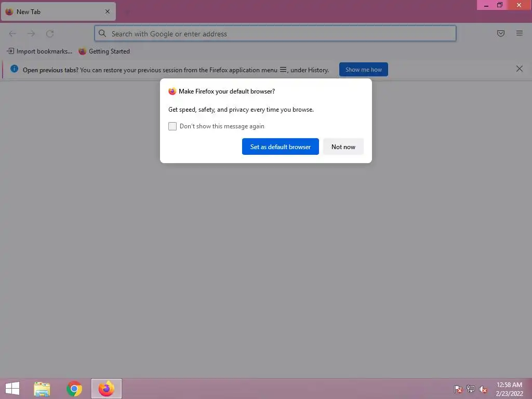Close the Firefox window
The height and width of the screenshot is (399, 532).
(519, 5)
